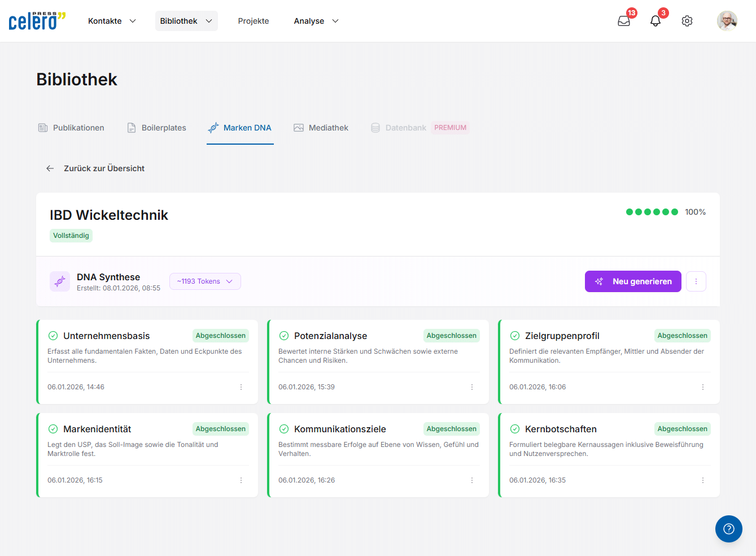Open the kebab menu next to Neu generieren
Image resolution: width=756 pixels, height=556 pixels.
pos(696,281)
